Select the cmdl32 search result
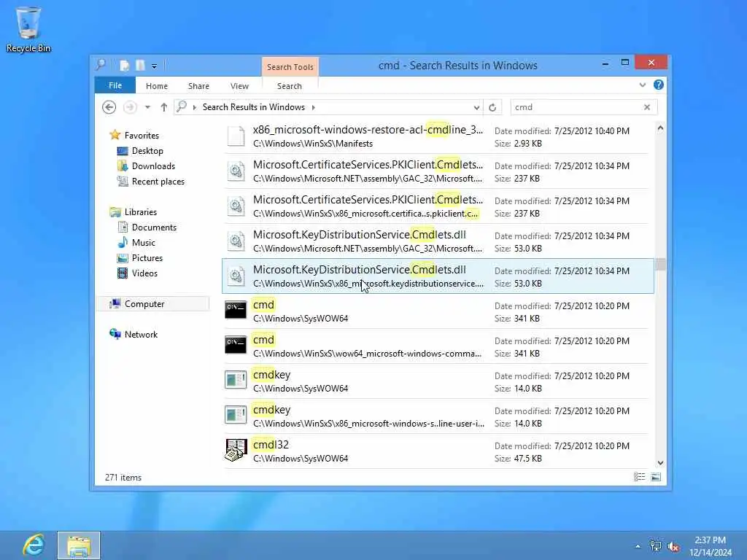The width and height of the screenshot is (747, 560). 438,451
